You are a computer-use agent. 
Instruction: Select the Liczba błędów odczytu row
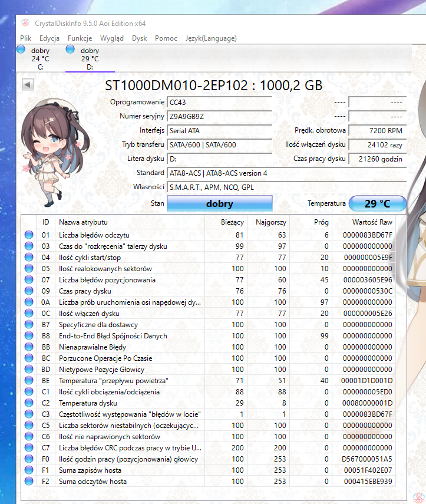pyautogui.click(x=208, y=235)
